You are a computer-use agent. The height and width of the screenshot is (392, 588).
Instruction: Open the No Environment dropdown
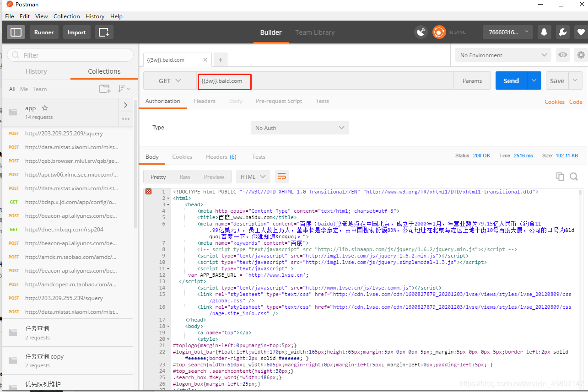tap(503, 55)
